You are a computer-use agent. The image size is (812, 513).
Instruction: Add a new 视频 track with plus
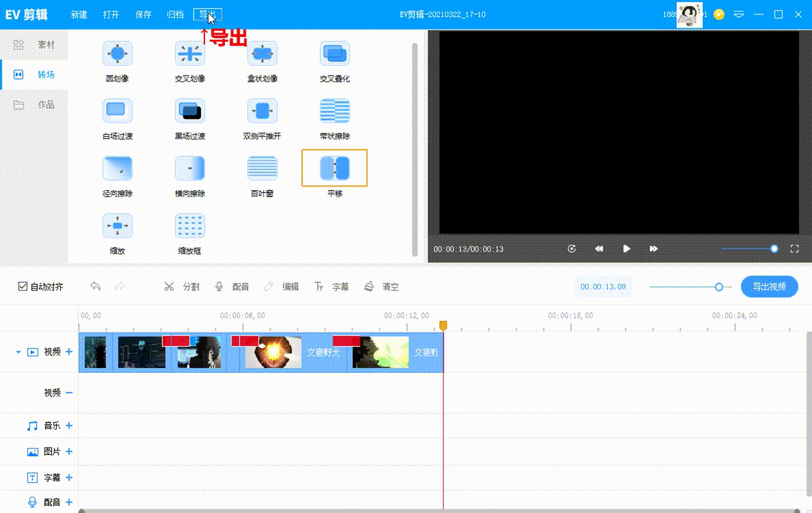pos(69,352)
